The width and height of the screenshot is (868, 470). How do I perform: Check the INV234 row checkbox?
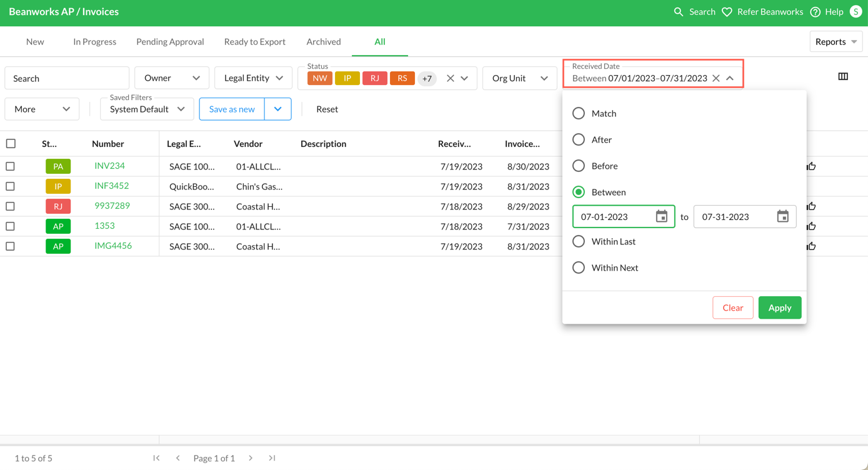(10, 166)
